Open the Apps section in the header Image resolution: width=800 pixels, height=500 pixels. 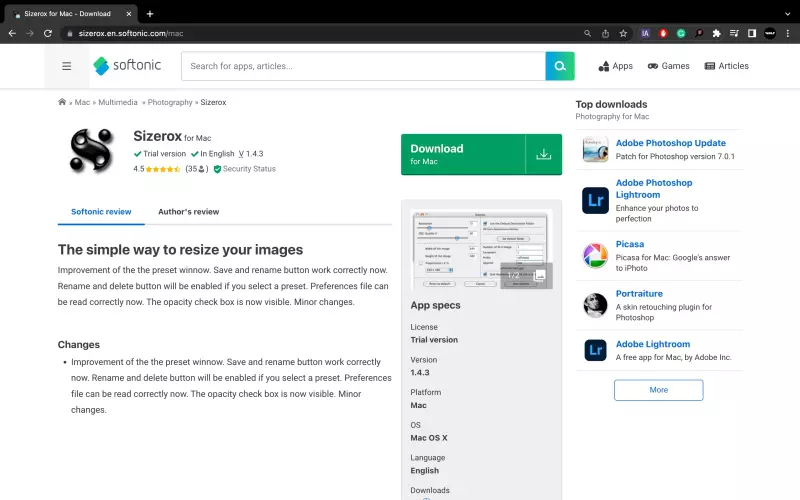click(x=615, y=66)
